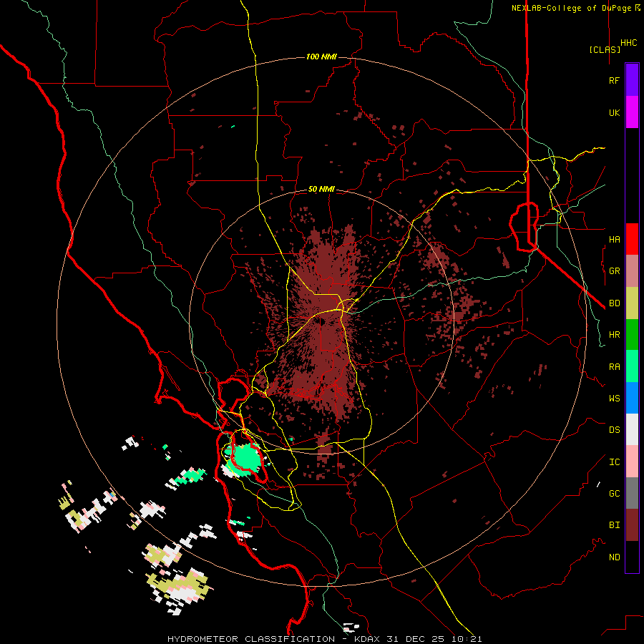Click the "100 NMI" range ring label
The image size is (644, 644).
coord(321,57)
